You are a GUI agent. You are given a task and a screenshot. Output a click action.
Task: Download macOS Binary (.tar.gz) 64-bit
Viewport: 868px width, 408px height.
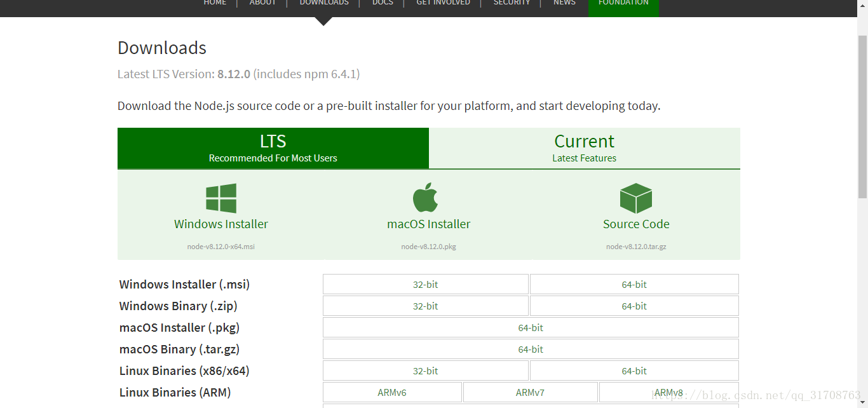tap(531, 349)
